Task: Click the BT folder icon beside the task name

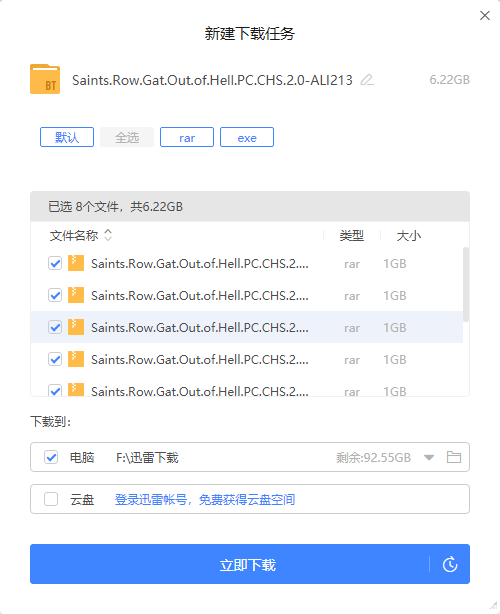Action: point(45,79)
